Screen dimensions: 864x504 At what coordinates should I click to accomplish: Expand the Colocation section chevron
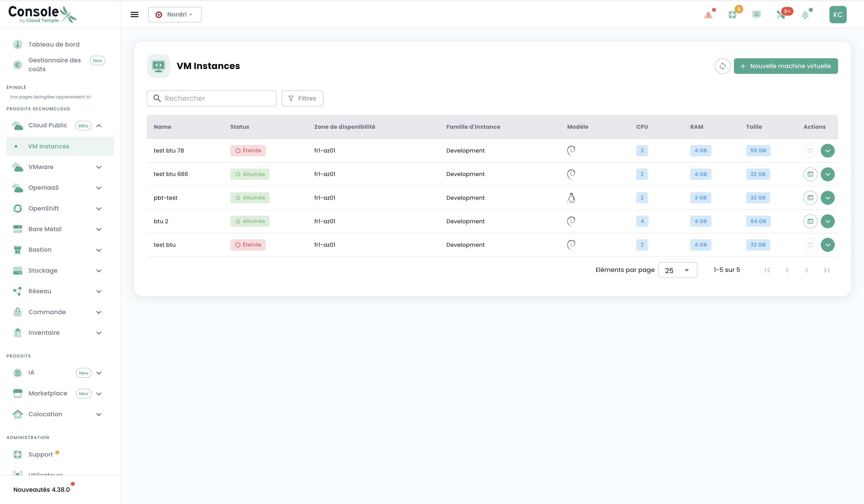pos(99,414)
